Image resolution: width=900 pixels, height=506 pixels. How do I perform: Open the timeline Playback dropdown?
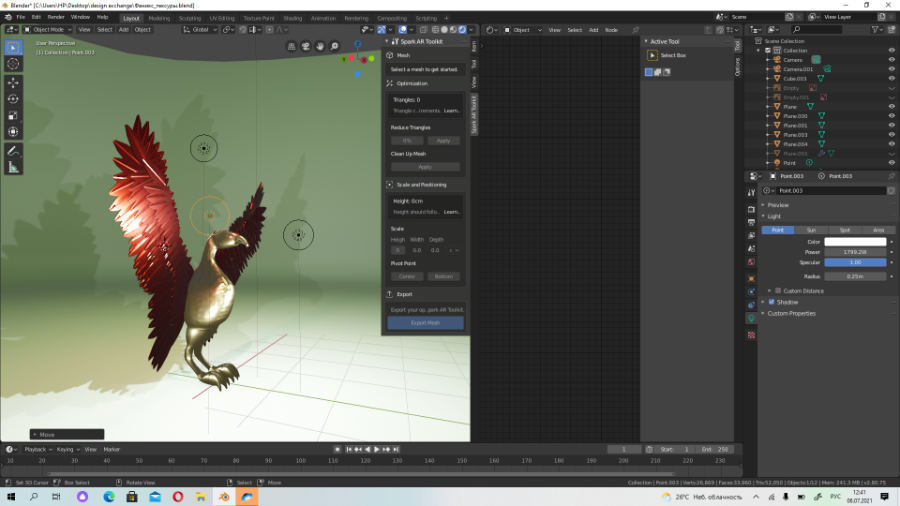[x=38, y=450]
